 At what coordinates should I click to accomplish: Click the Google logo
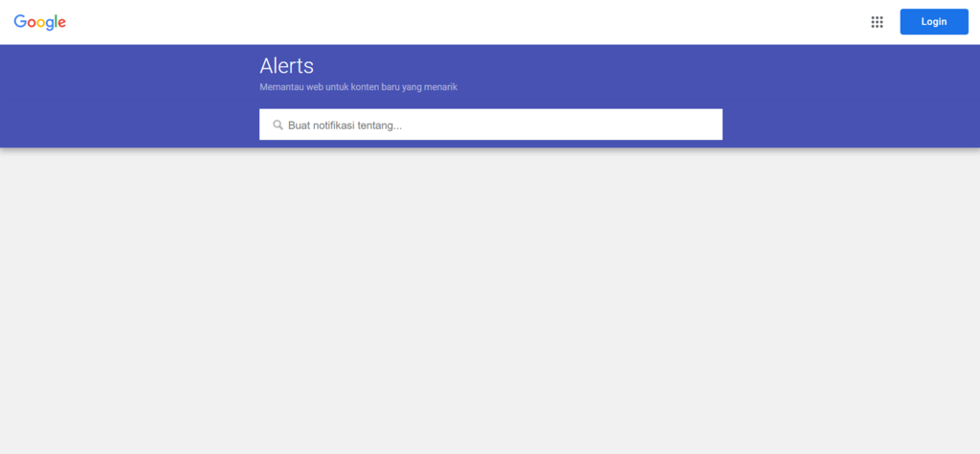pos(40,23)
